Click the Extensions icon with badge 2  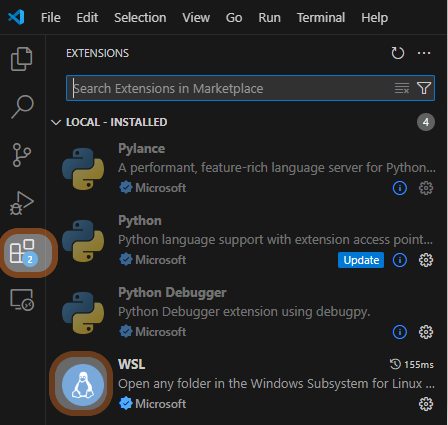click(x=23, y=252)
